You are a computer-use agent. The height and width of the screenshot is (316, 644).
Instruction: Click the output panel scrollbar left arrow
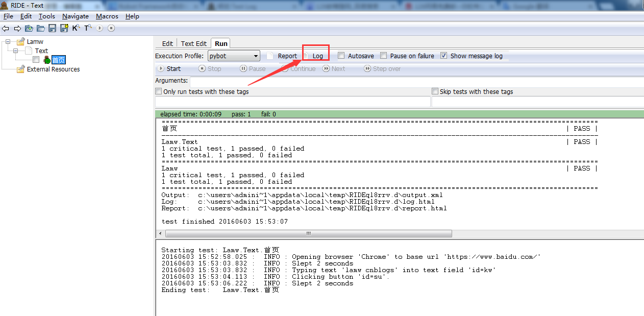pos(161,233)
